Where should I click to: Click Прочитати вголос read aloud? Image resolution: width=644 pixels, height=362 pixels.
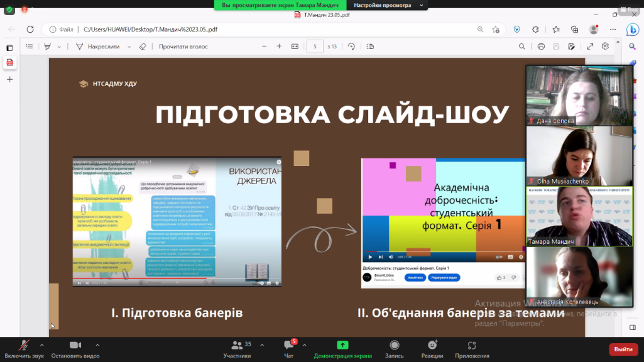183,47
